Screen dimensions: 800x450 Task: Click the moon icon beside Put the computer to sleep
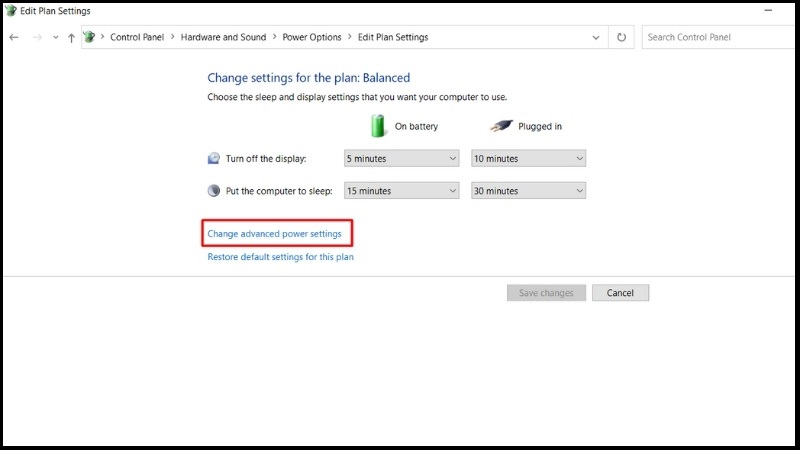coord(214,191)
